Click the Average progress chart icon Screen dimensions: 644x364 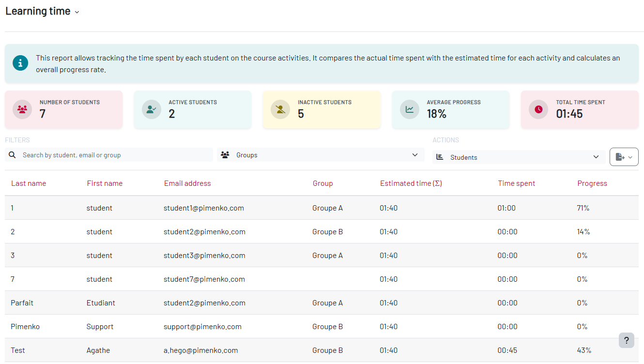click(410, 109)
